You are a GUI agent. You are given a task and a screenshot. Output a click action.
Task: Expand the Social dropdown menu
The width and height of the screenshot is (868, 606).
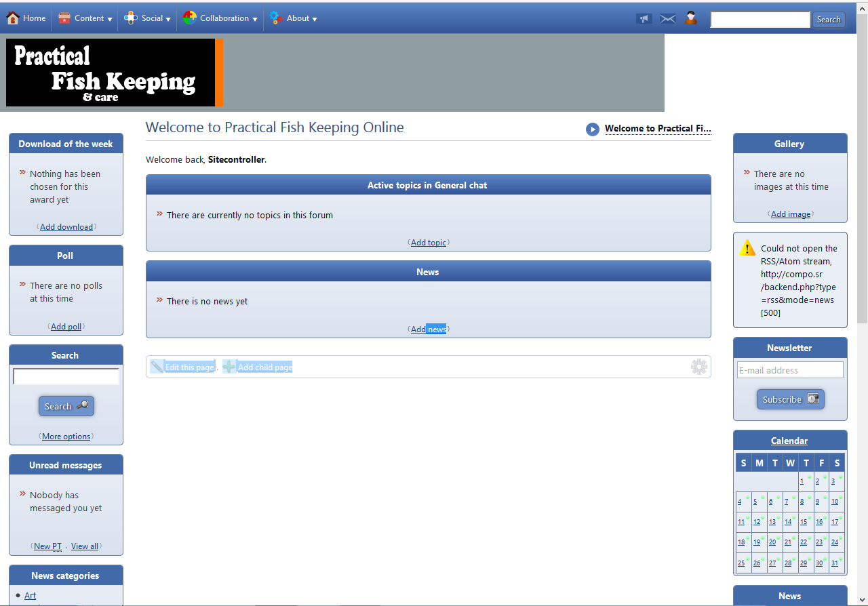click(x=148, y=18)
